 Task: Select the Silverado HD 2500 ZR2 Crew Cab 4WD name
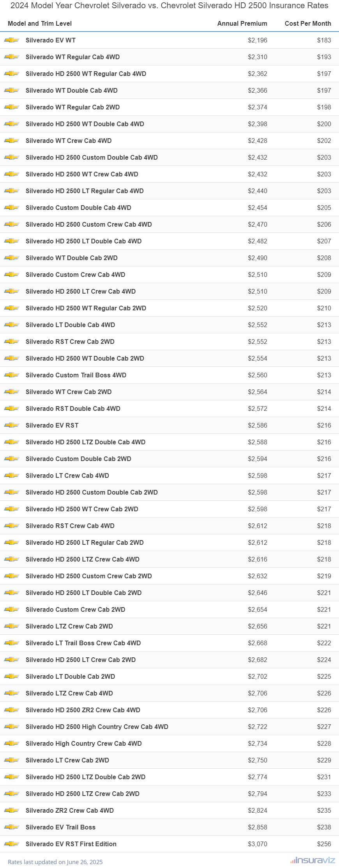pyautogui.click(x=83, y=710)
